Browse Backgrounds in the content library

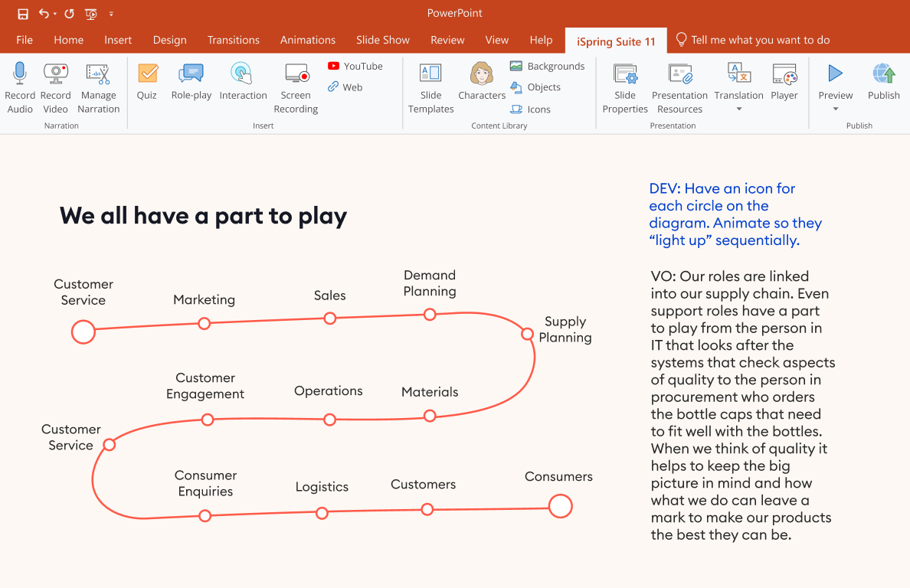547,66
